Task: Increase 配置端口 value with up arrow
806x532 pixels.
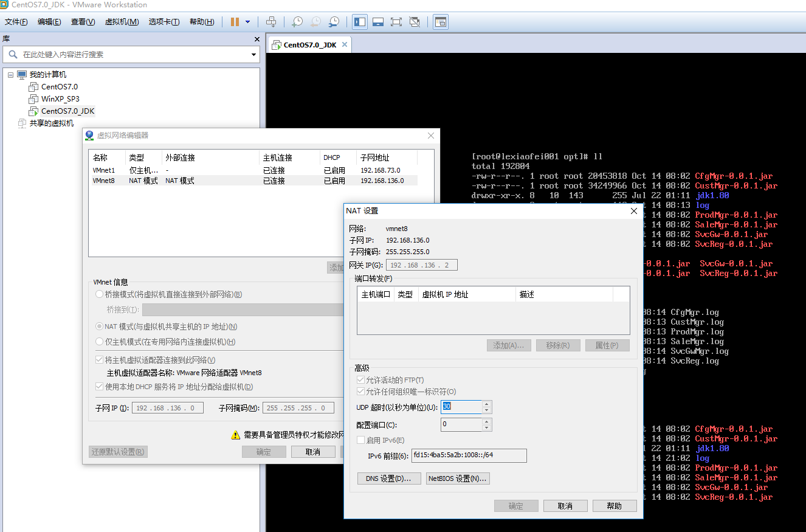Action: point(487,421)
